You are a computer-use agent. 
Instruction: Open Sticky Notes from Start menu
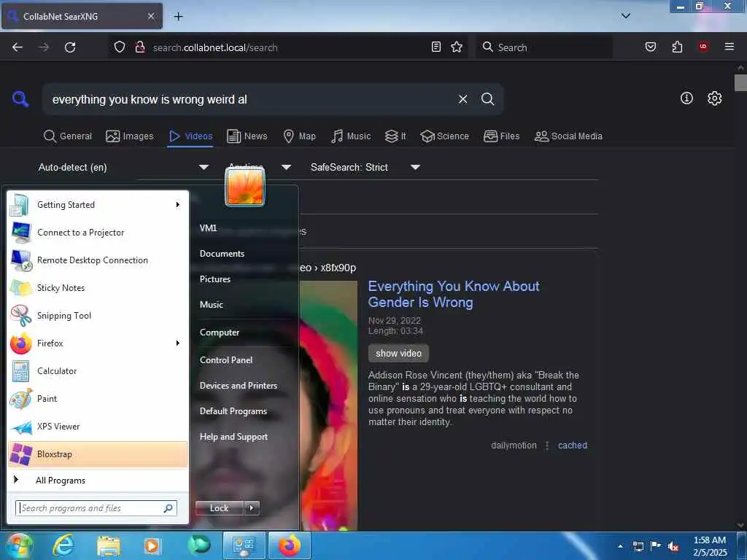pos(98,287)
